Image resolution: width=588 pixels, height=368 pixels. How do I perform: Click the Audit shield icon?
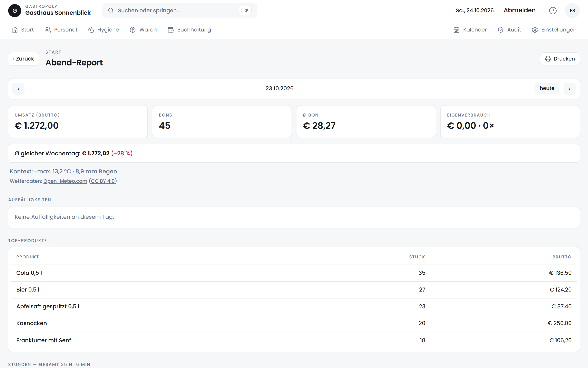[501, 30]
